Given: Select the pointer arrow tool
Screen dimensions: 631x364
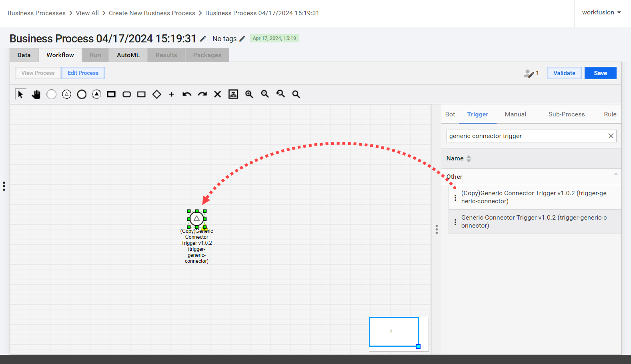Looking at the screenshot, I should tap(20, 94).
